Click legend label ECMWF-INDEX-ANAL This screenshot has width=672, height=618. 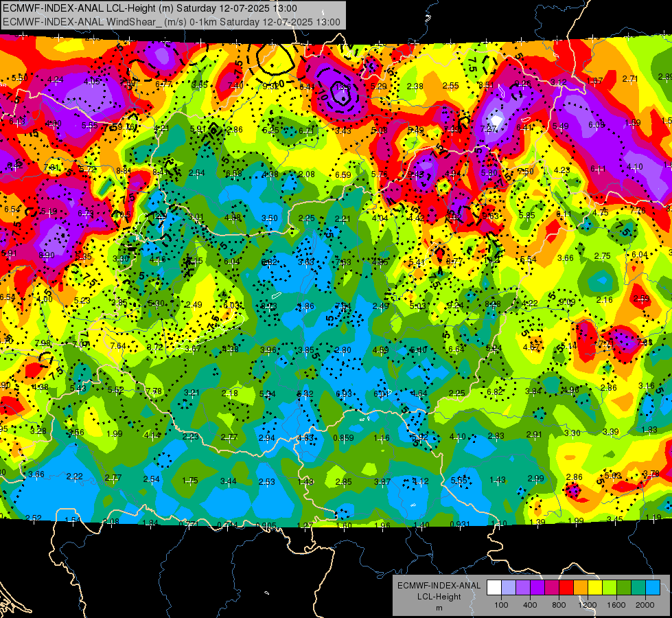[x=439, y=586]
